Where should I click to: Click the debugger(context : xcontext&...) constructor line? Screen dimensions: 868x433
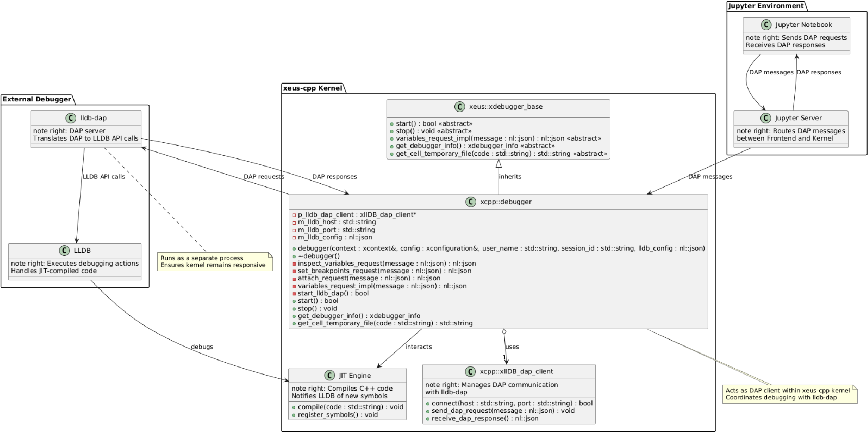(x=501, y=248)
